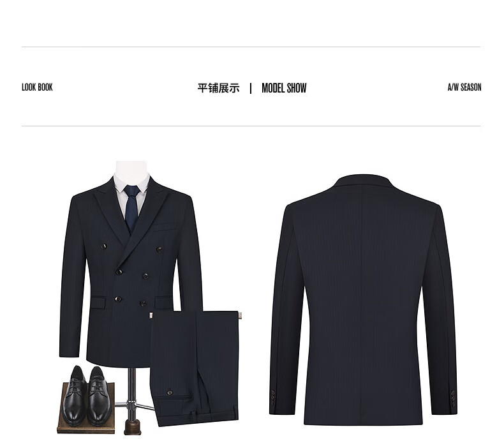Image resolution: width=504 pixels, height=441 pixels.
Task: Click the right sleeve cuff buttons on back view
Action: click(453, 398)
